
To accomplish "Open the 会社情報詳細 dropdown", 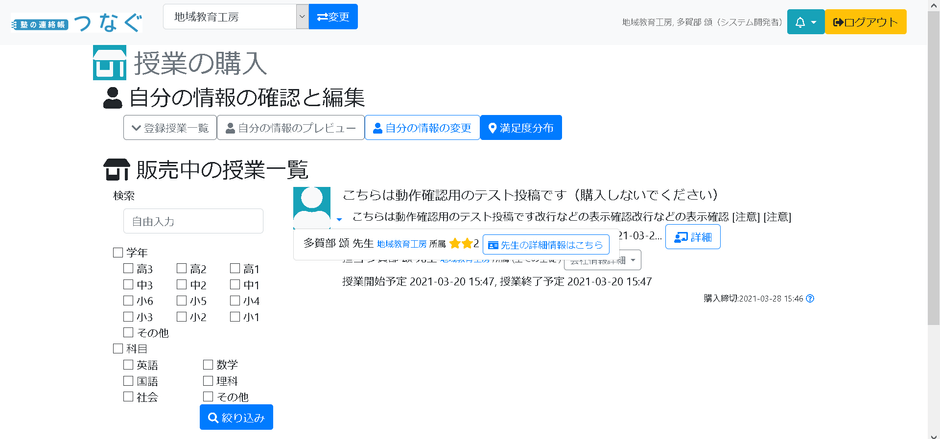I will point(602,261).
